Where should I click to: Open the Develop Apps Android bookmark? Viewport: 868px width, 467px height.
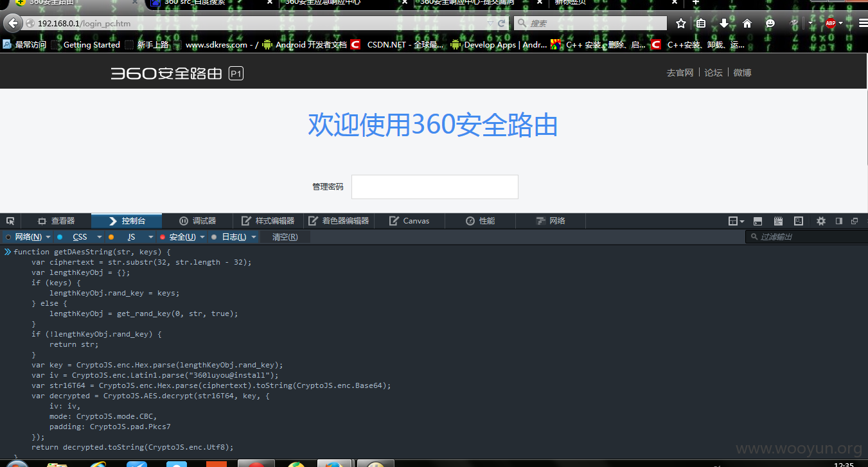pos(499,45)
